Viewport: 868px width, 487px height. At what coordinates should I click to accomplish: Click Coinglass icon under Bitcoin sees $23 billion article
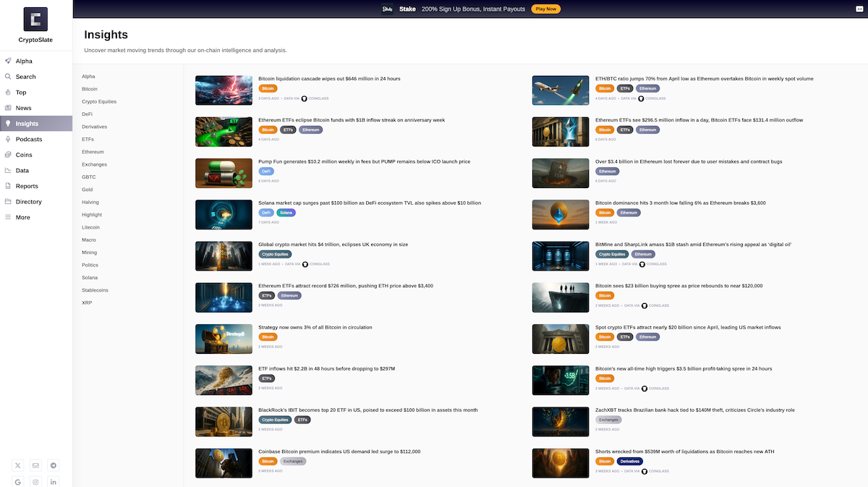pos(644,305)
